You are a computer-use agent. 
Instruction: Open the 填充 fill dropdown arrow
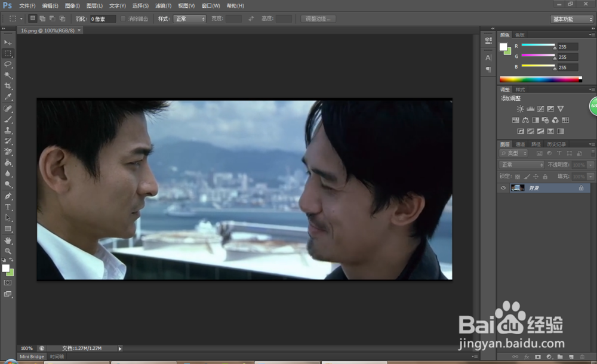coord(590,177)
